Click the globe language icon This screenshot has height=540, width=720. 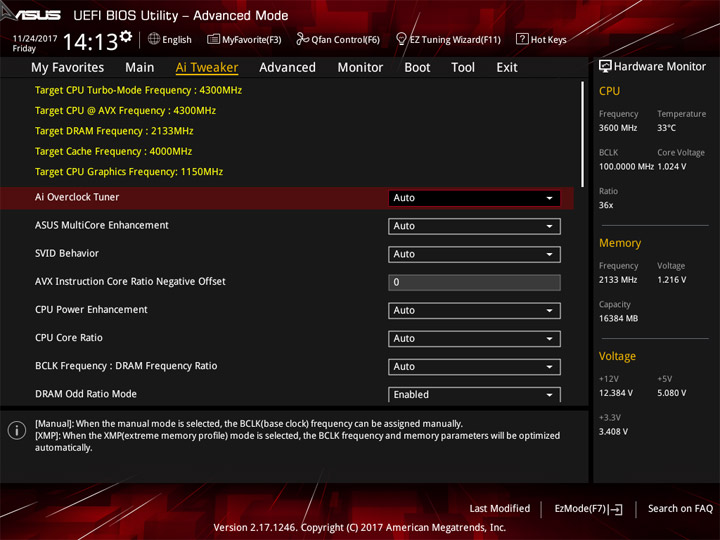[154, 39]
